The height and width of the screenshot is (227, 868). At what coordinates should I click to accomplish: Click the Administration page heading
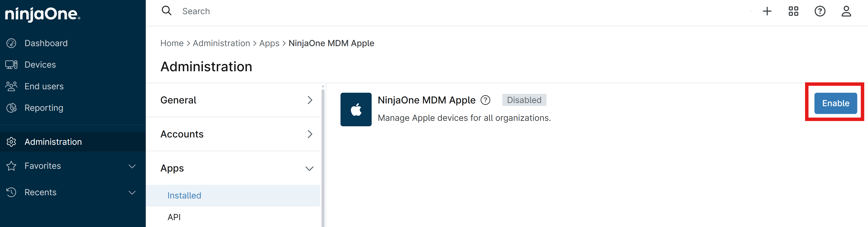click(x=206, y=67)
